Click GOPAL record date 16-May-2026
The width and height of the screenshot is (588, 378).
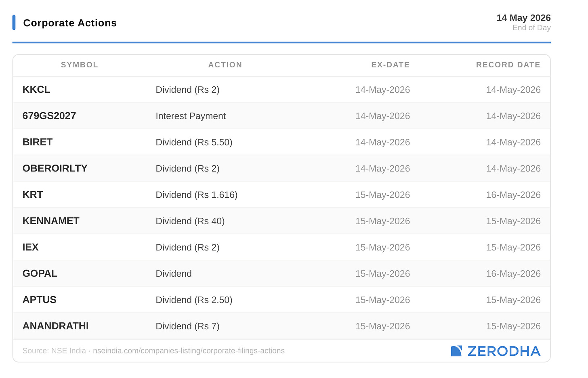(513, 274)
